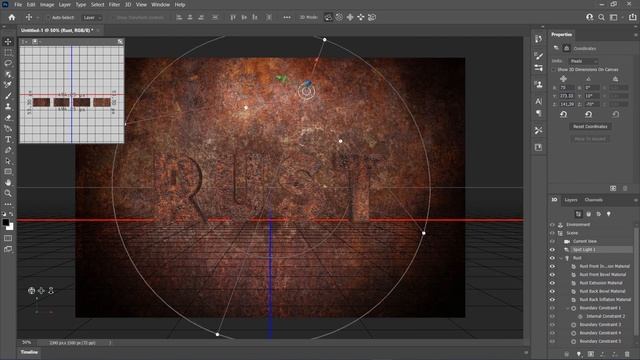Screen dimensions: 640x360
Task: Filter 3D panel by Lights
Action: pyautogui.click(x=609, y=214)
